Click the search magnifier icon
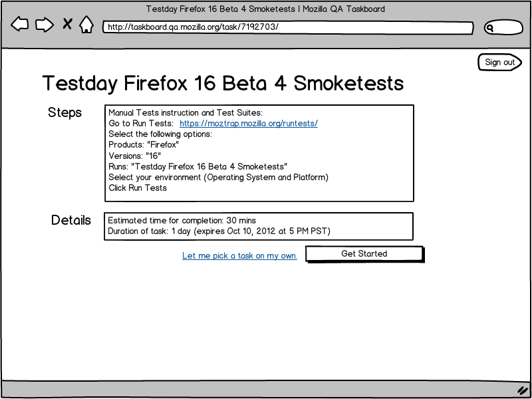 489,28
